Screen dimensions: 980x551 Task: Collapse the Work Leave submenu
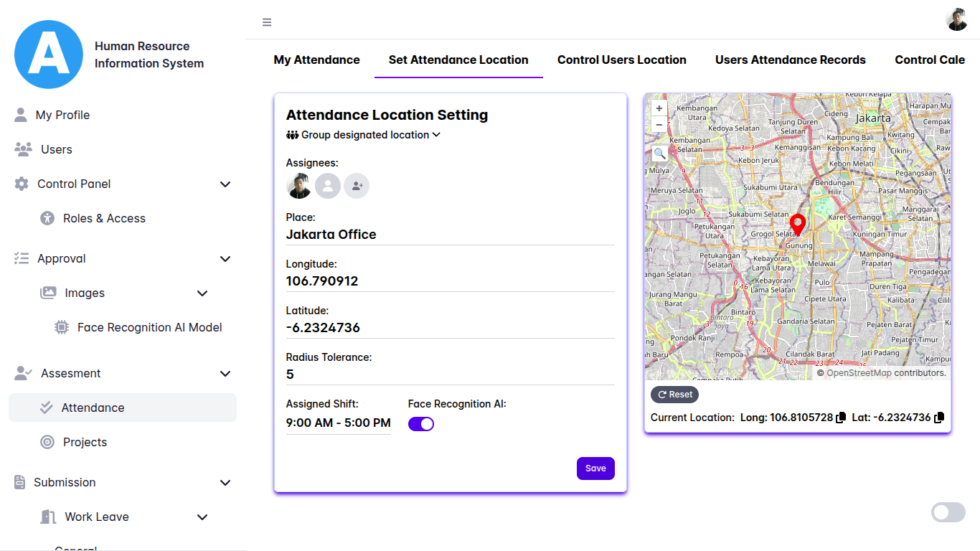pos(202,517)
